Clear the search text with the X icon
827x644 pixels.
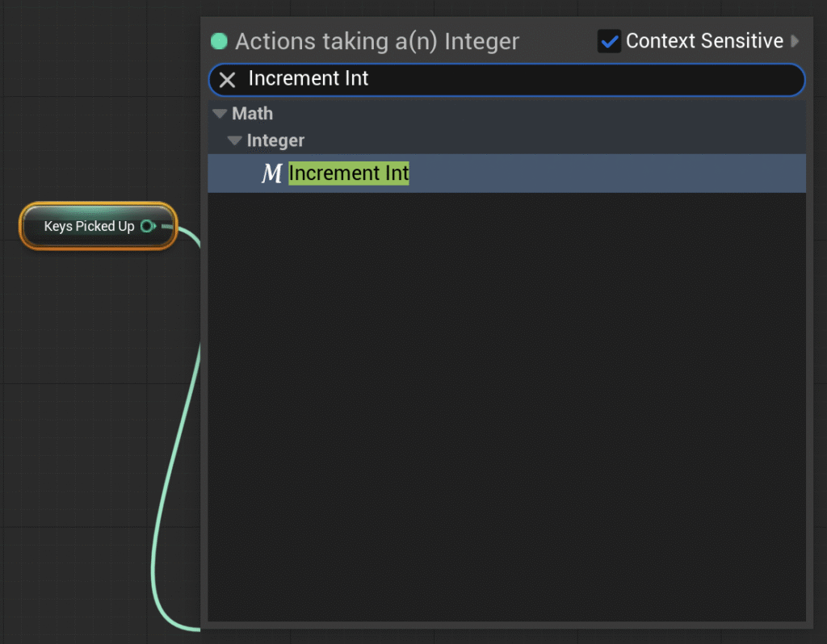228,79
